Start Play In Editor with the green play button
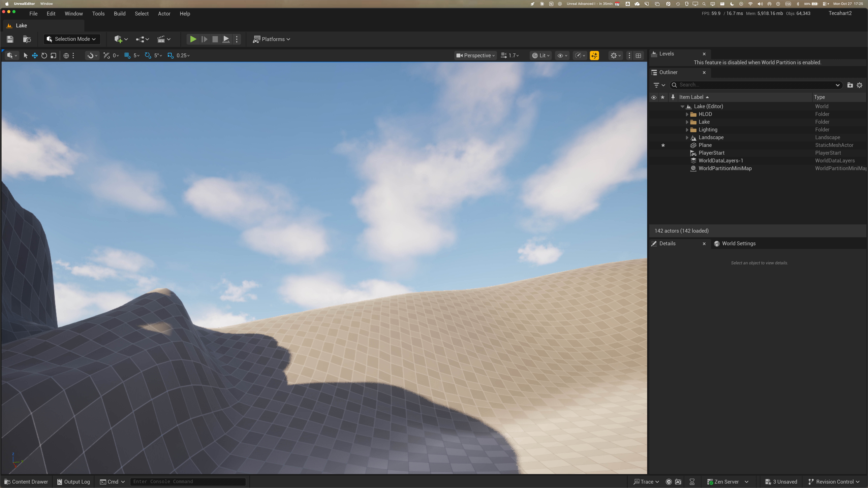 coord(193,39)
